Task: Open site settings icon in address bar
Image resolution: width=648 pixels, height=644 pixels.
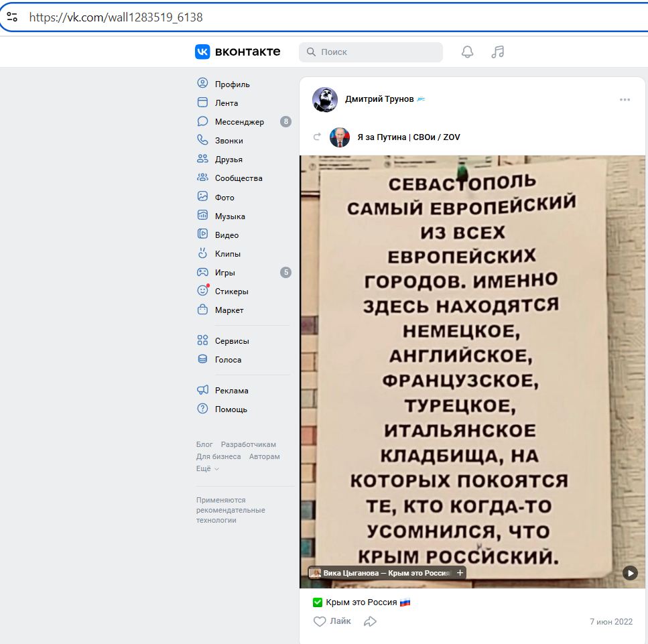Action: [x=12, y=17]
